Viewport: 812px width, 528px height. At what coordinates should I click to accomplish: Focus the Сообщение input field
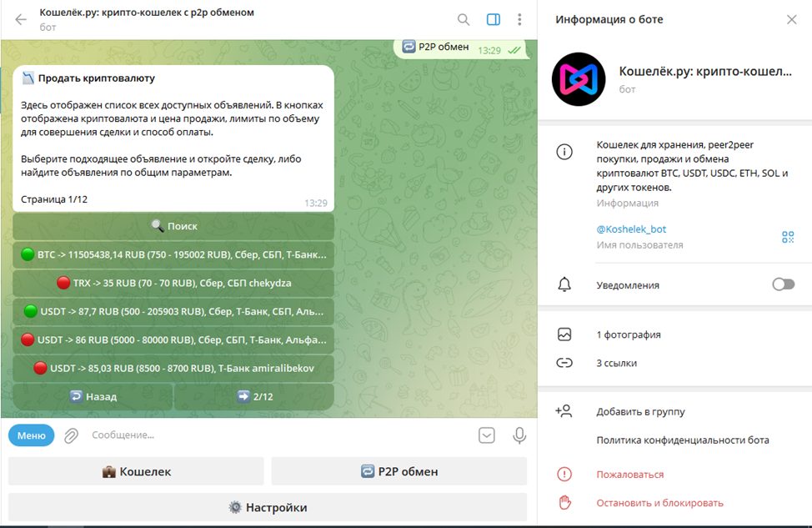coord(279,435)
